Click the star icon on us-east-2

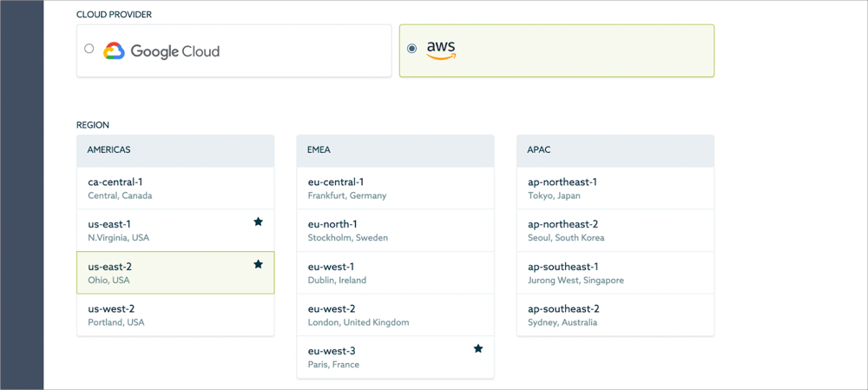(x=258, y=264)
